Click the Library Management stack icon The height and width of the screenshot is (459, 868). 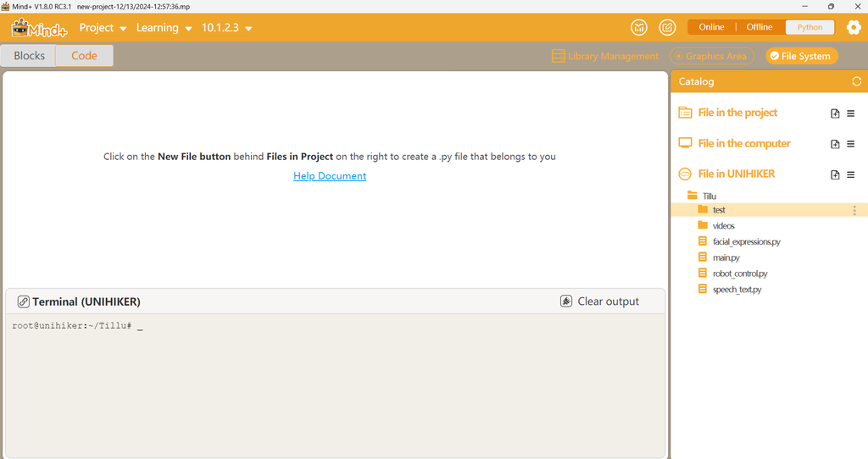coord(558,56)
